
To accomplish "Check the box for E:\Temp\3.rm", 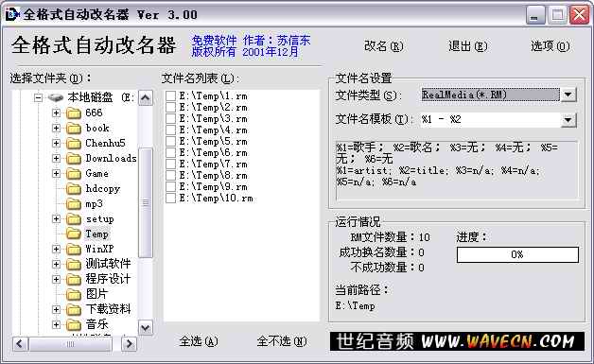I will (x=171, y=118).
